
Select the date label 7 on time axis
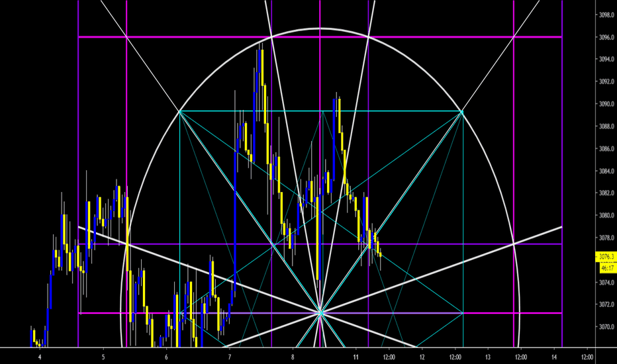click(x=230, y=357)
